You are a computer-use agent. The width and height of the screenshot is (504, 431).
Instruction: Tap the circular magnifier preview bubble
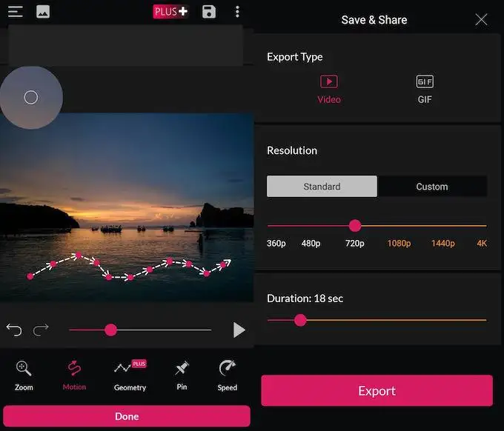(x=31, y=97)
